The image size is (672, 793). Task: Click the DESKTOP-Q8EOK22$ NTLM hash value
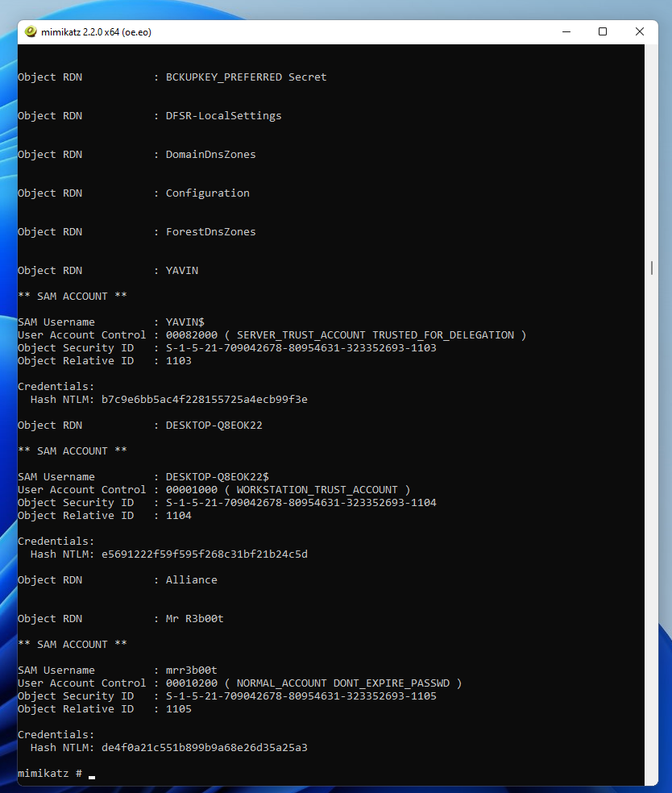(x=205, y=554)
